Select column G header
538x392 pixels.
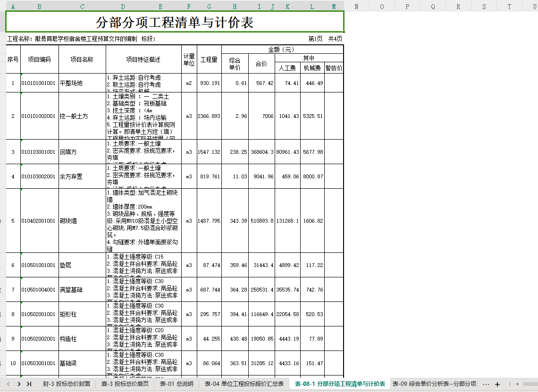209,7
